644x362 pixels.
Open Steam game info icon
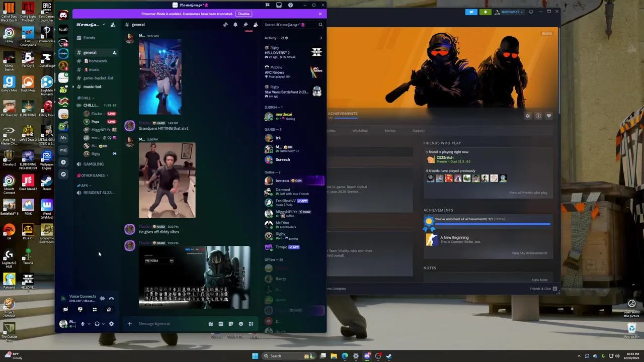coord(538,116)
